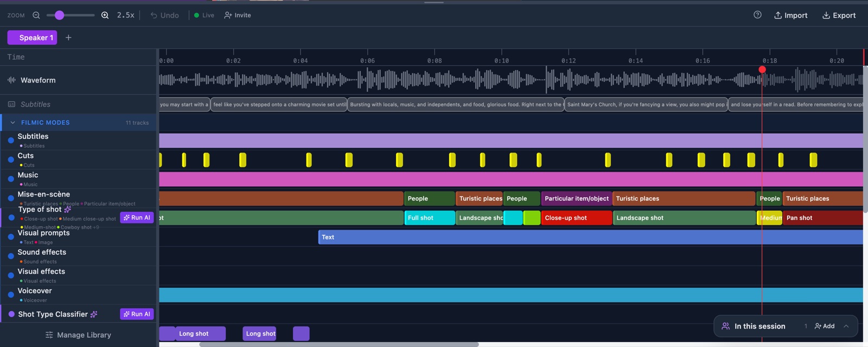Viewport: 868px width, 347px height.
Task: Add a person to this session
Action: 825,326
